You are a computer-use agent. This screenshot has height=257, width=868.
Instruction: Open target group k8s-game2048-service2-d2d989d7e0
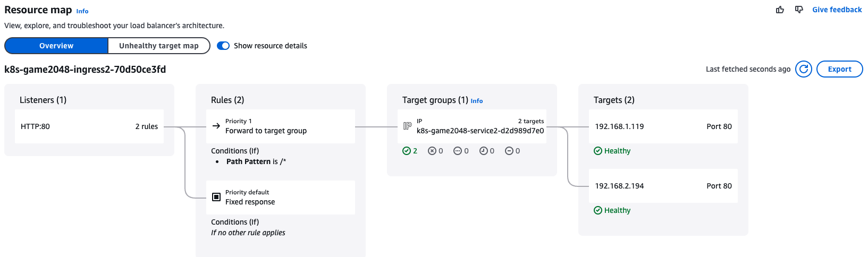pos(480,131)
